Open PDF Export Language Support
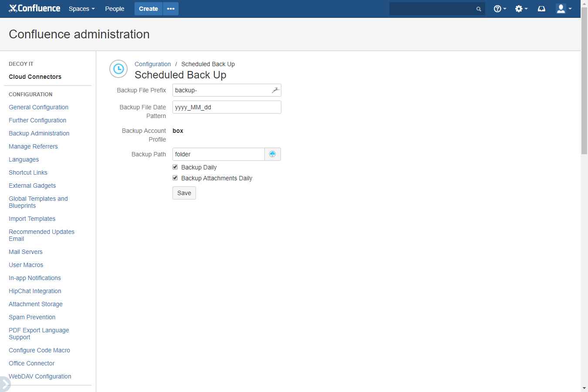Screen dimensions: 588x392 click(x=39, y=334)
